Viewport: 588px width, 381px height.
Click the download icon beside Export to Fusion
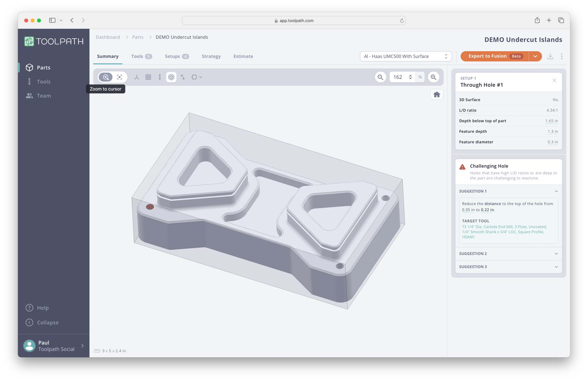550,56
